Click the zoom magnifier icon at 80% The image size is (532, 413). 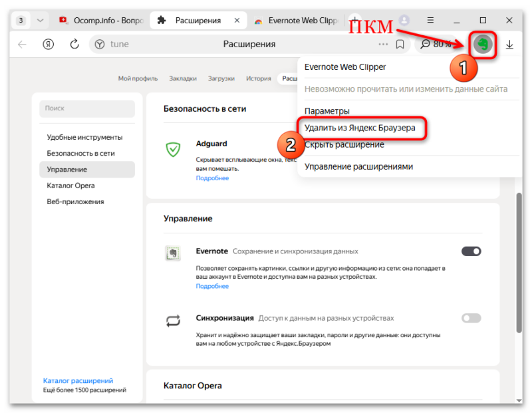coord(425,44)
